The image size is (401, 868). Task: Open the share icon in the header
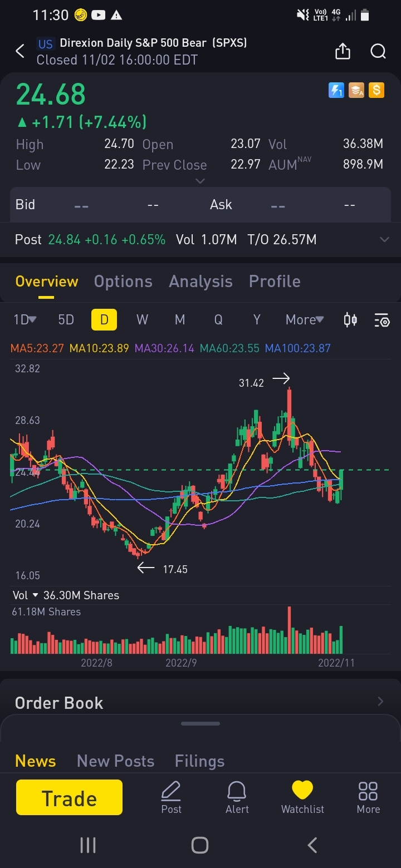coord(343,52)
